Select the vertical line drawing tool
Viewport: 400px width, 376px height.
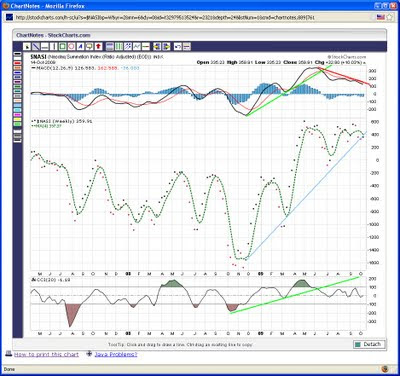click(54, 47)
